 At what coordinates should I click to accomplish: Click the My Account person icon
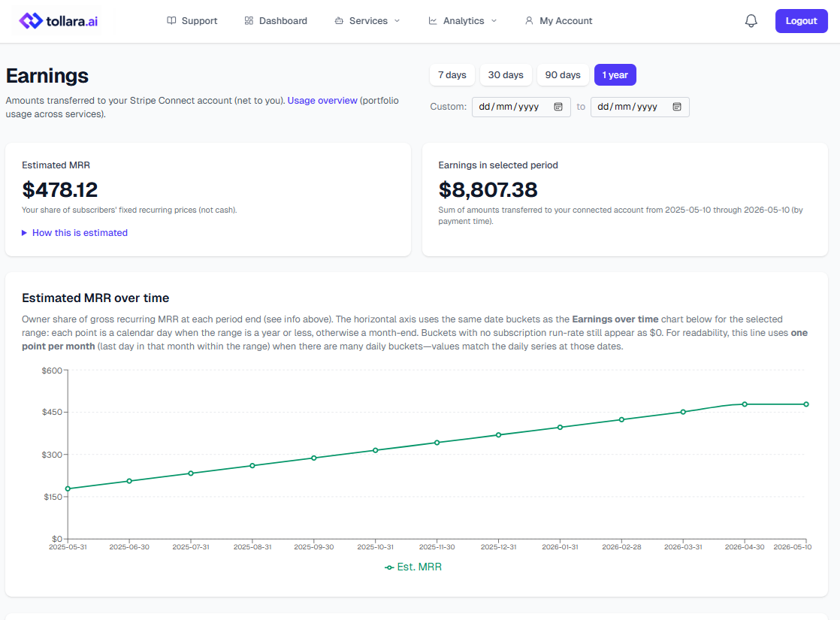tap(529, 21)
